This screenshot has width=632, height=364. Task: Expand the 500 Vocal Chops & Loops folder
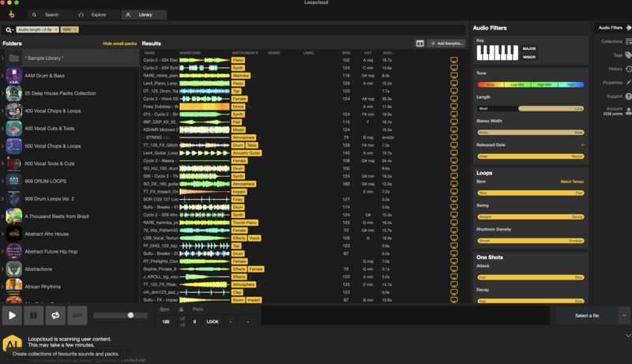3,146
